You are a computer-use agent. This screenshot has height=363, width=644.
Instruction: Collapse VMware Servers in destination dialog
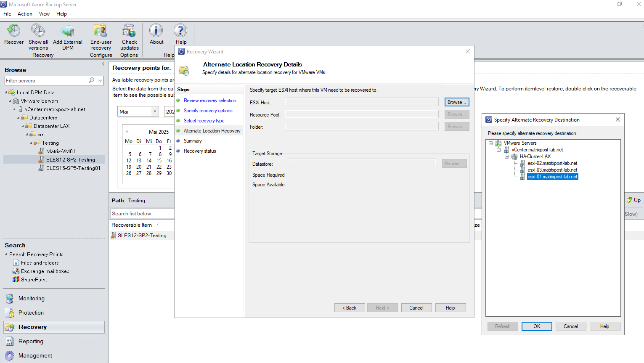490,143
